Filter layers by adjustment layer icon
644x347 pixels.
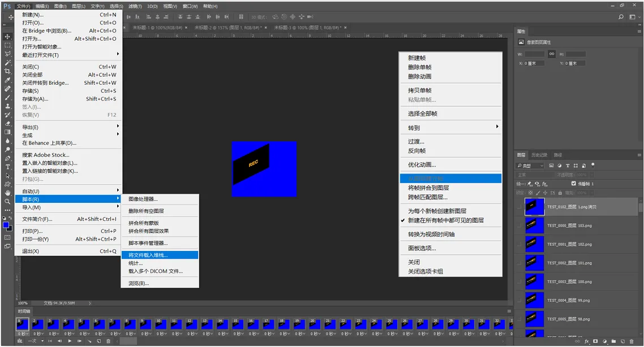tap(559, 166)
